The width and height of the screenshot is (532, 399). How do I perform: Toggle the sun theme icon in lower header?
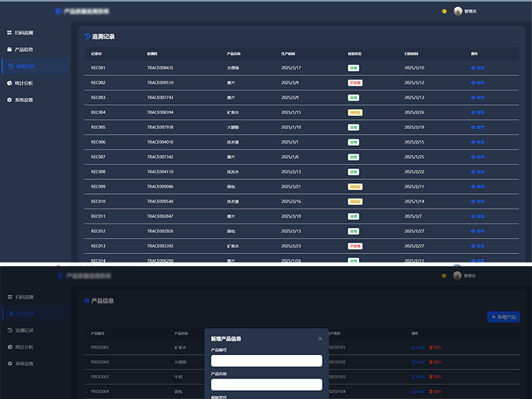click(x=444, y=275)
